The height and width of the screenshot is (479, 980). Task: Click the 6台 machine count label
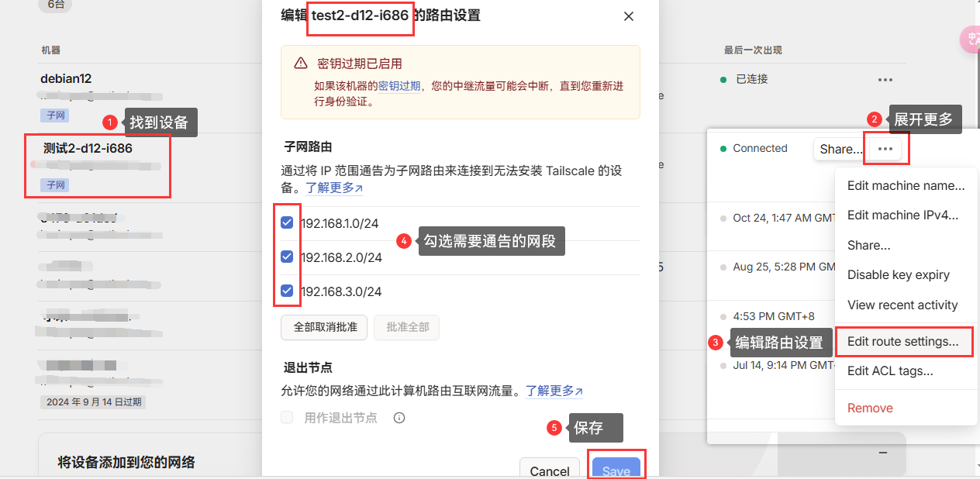tap(56, 5)
